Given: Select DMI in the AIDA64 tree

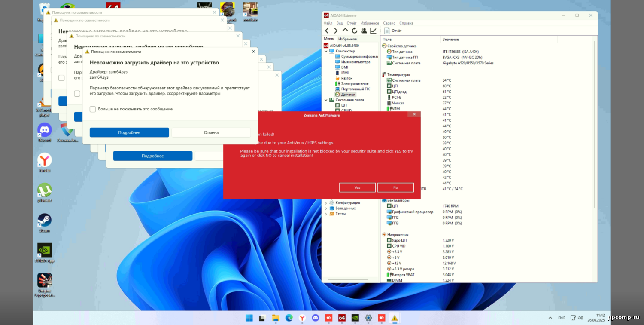Looking at the screenshot, I should tap(341, 67).
